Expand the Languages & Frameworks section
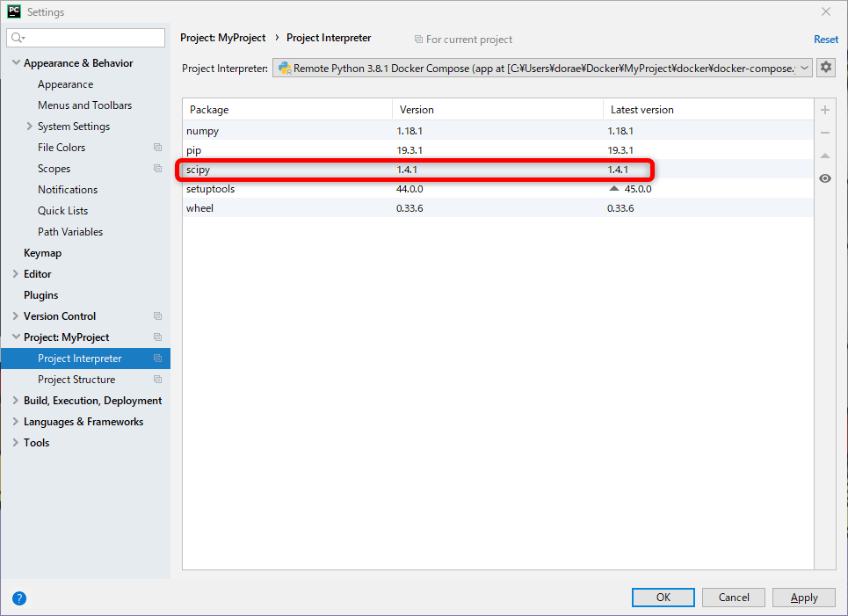 [16, 421]
